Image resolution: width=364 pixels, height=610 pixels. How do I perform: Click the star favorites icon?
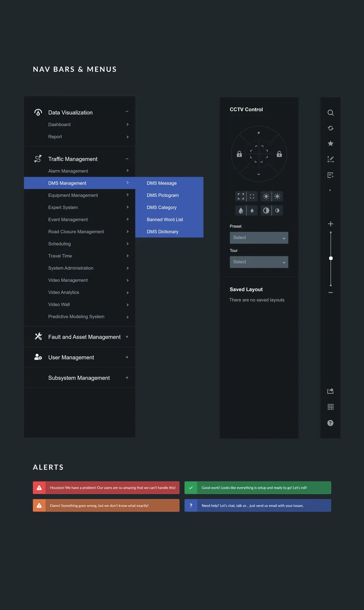pyautogui.click(x=331, y=143)
